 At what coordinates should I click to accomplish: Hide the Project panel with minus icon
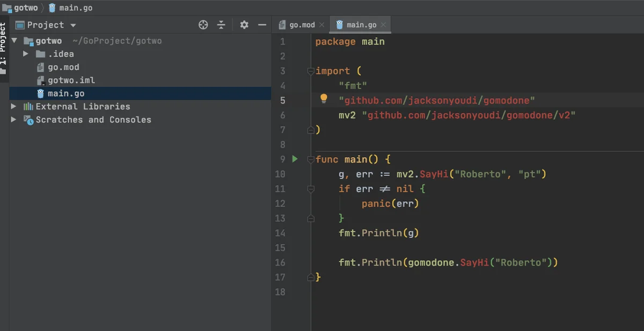pos(262,25)
